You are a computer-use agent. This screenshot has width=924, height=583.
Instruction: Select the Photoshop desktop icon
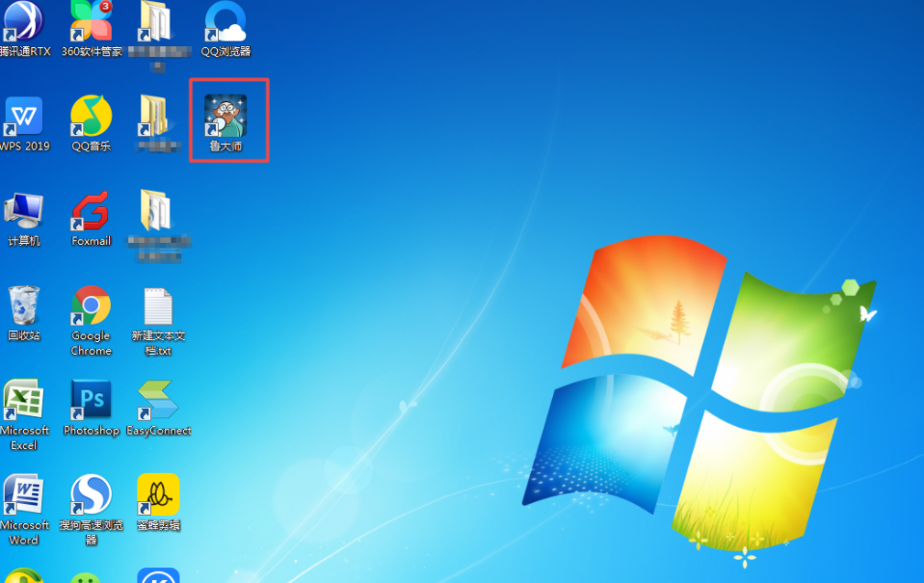coord(92,408)
